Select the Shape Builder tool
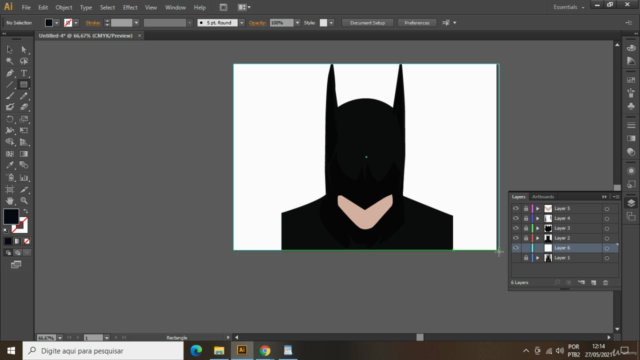 point(9,142)
